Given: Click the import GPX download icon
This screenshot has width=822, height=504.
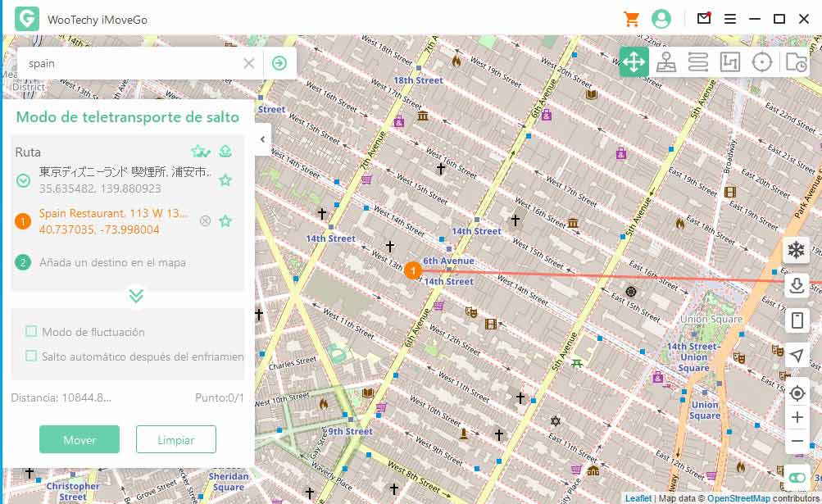Looking at the screenshot, I should pyautogui.click(x=796, y=285).
